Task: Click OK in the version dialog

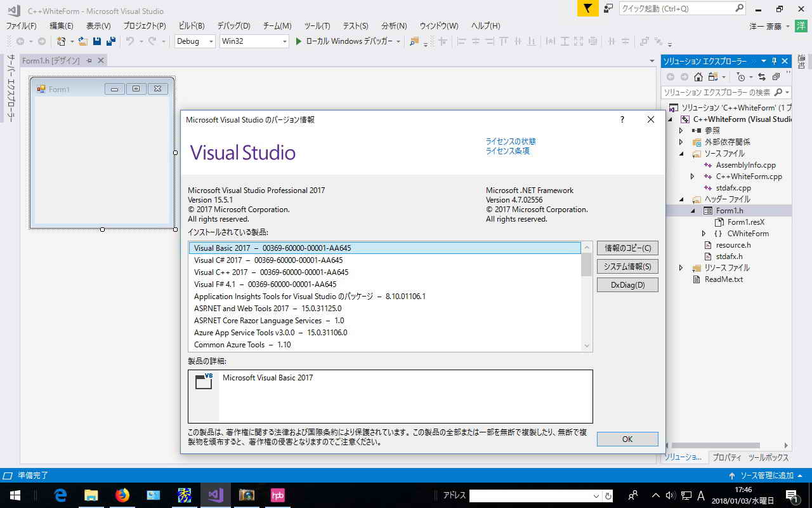Action: coord(627,439)
